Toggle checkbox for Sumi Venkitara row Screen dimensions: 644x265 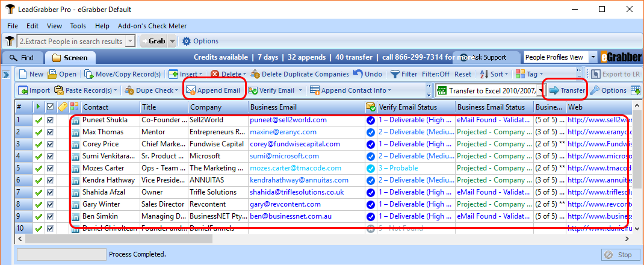point(51,156)
